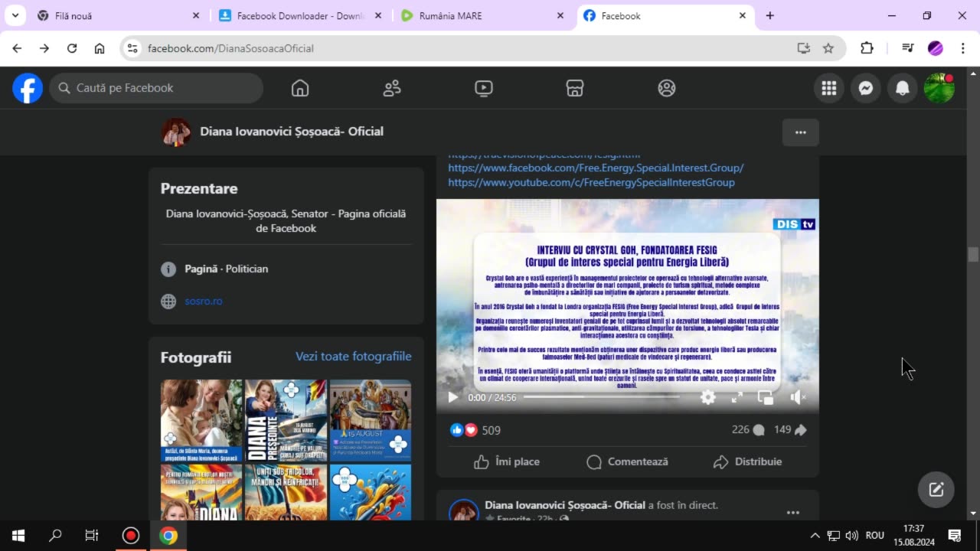Screen dimensions: 980x551
Task: Go to browser home page
Action: (x=100, y=48)
